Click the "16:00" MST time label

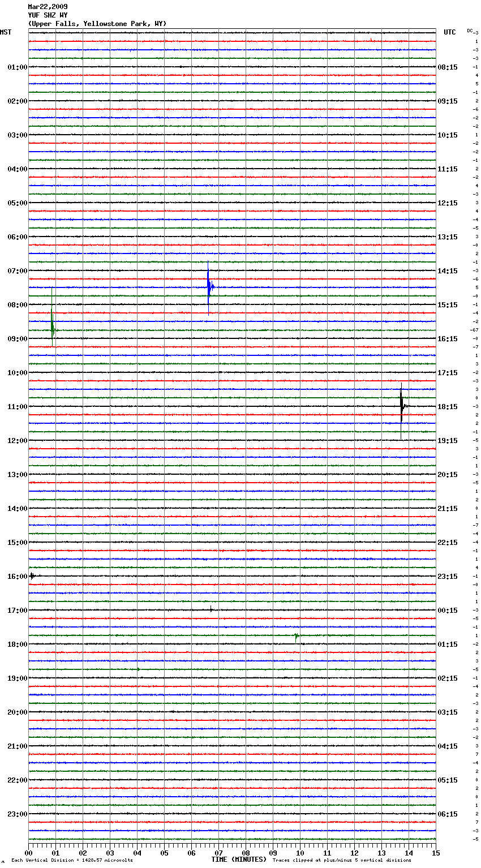click(x=18, y=577)
